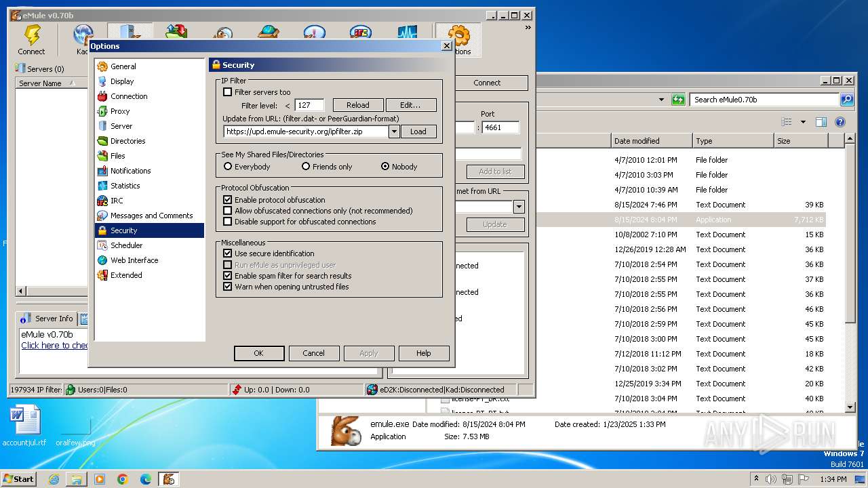Click Edit... IP filter button
Viewport: 868px width, 488px height.
[x=410, y=105]
